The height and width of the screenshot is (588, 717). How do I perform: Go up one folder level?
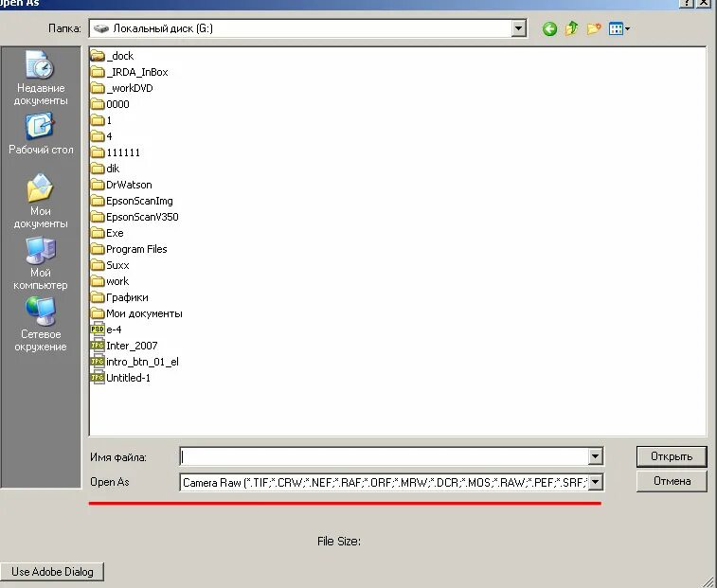(x=571, y=28)
